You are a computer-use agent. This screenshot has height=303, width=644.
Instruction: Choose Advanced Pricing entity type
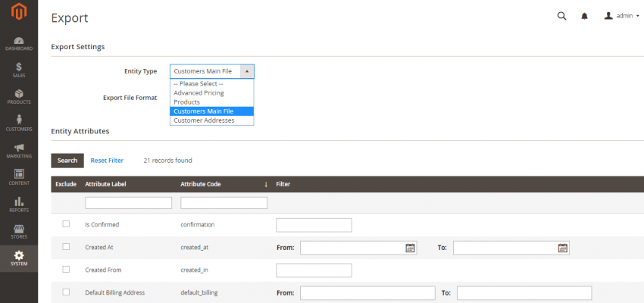pyautogui.click(x=211, y=92)
